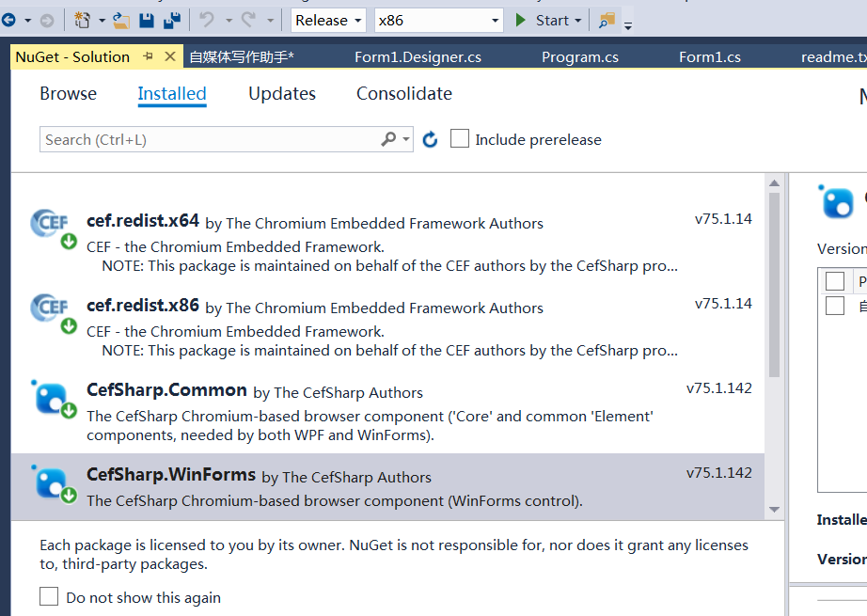867x616 pixels.
Task: Click the Find in Files toolbar icon
Action: pyautogui.click(x=606, y=20)
